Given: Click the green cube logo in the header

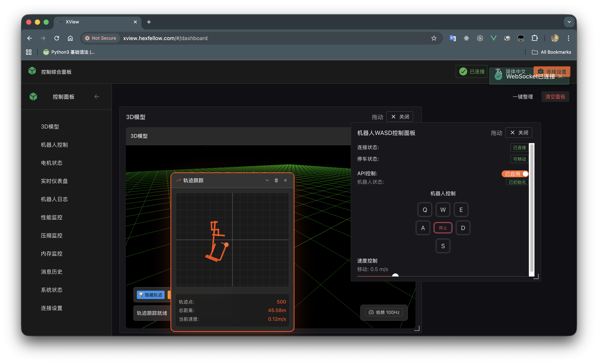Looking at the screenshot, I should click(32, 71).
